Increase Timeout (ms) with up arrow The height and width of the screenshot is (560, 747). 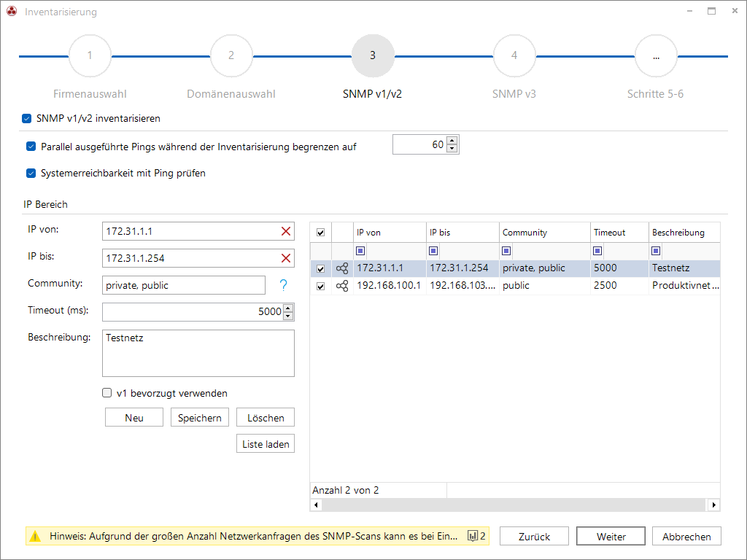tap(288, 308)
